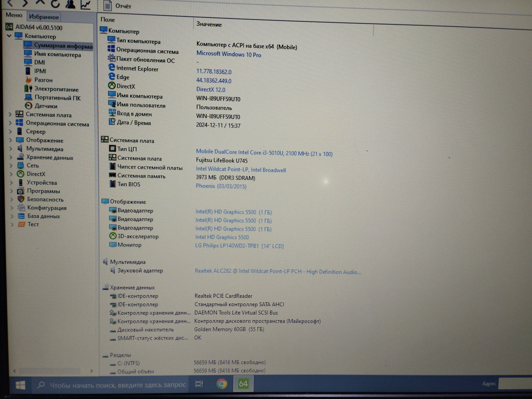The height and width of the screenshot is (399, 532).
Task: Select the Тип компьютера row icon
Action: [111, 40]
